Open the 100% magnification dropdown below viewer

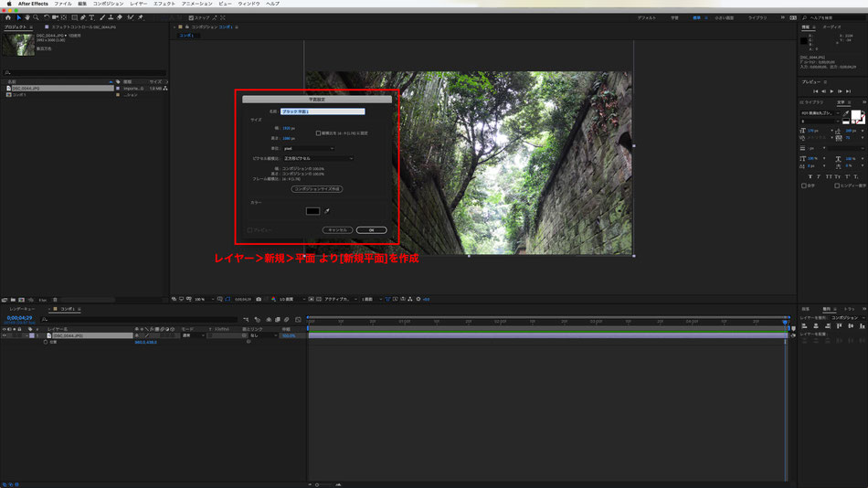[x=206, y=299]
